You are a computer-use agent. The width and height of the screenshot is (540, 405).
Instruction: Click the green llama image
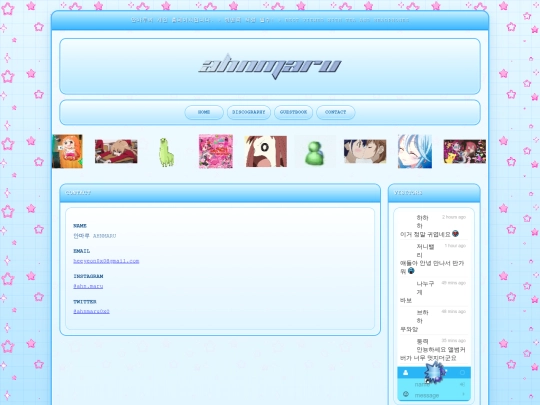(x=166, y=152)
